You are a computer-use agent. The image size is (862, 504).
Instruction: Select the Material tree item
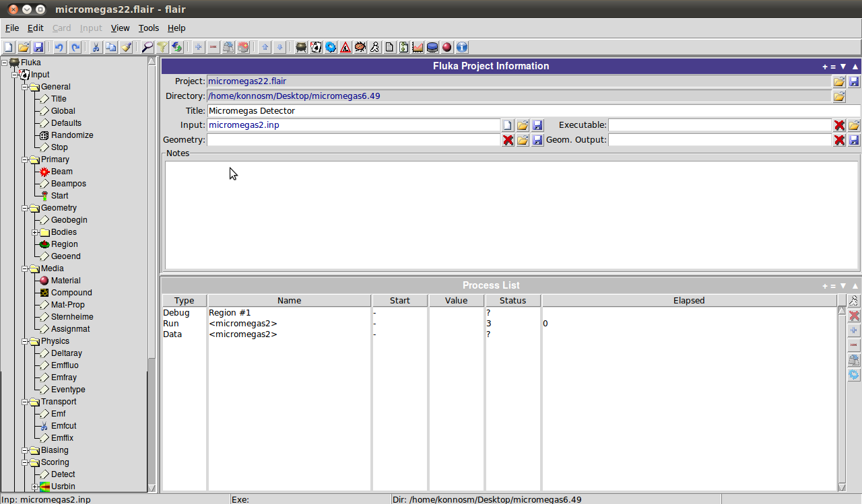[65, 281]
